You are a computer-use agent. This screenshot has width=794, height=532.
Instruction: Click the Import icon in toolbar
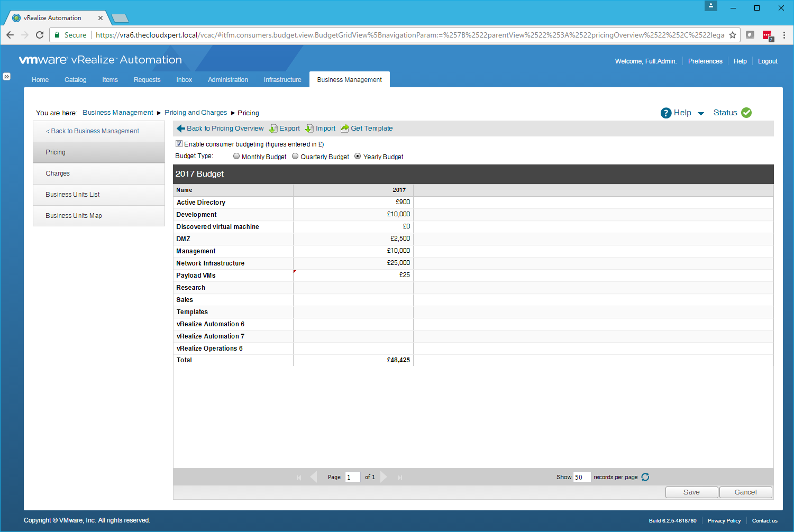[309, 129]
